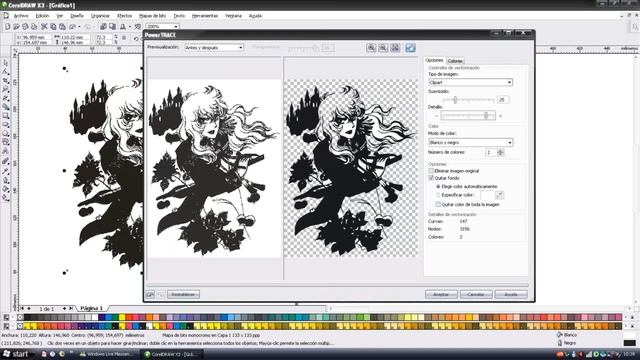Click the Cut scissors icon
640x360 pixels.
44,27
